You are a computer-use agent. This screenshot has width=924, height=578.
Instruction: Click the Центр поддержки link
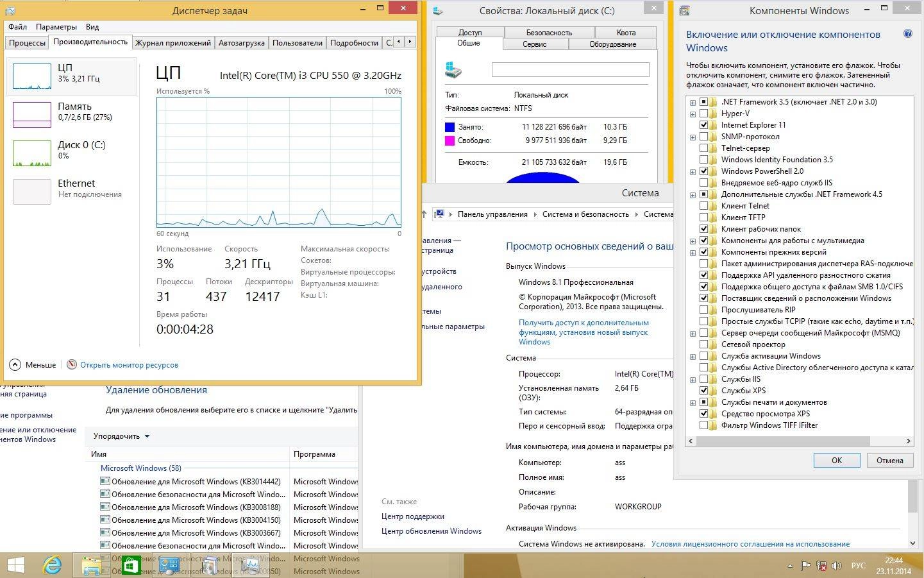point(413,516)
